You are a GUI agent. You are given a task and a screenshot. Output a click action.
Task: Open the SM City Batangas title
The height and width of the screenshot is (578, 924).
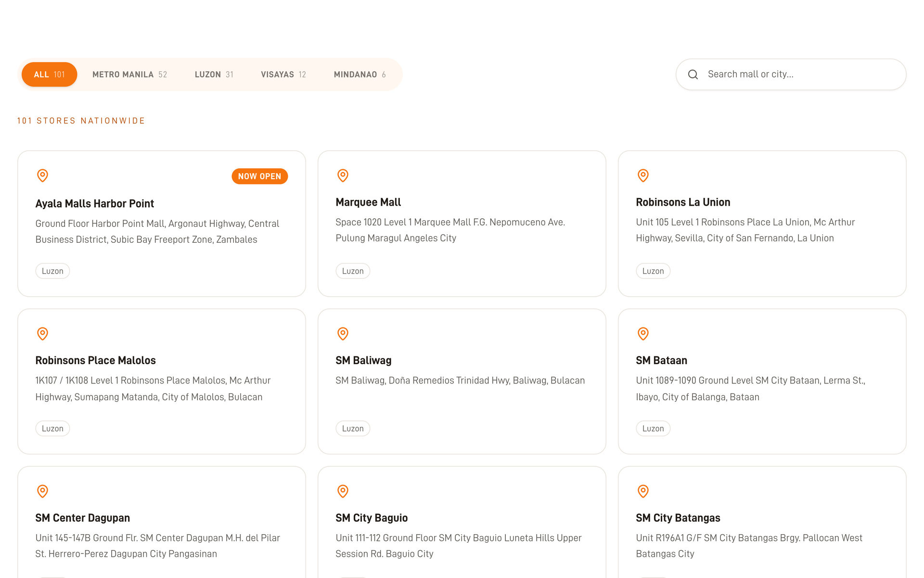[678, 518]
